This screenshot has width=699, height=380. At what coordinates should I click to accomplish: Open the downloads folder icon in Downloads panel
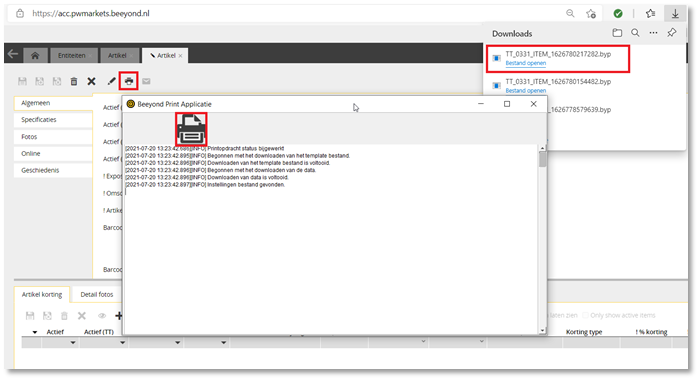point(617,33)
